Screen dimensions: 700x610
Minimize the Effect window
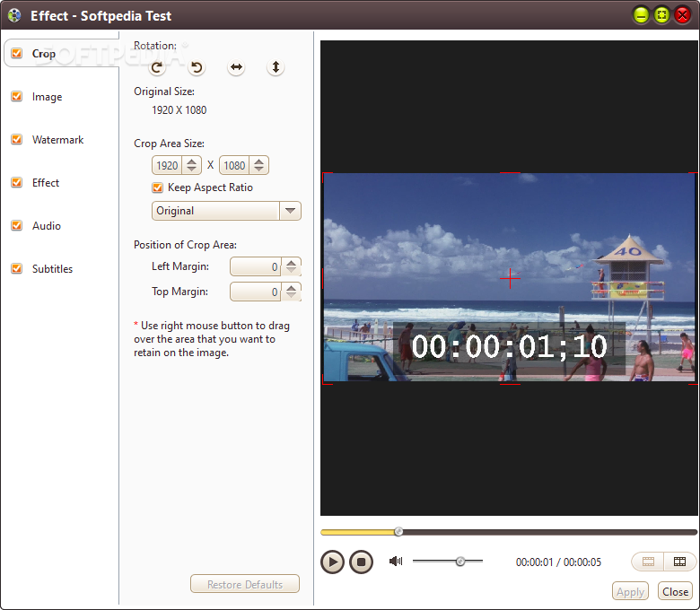(641, 15)
